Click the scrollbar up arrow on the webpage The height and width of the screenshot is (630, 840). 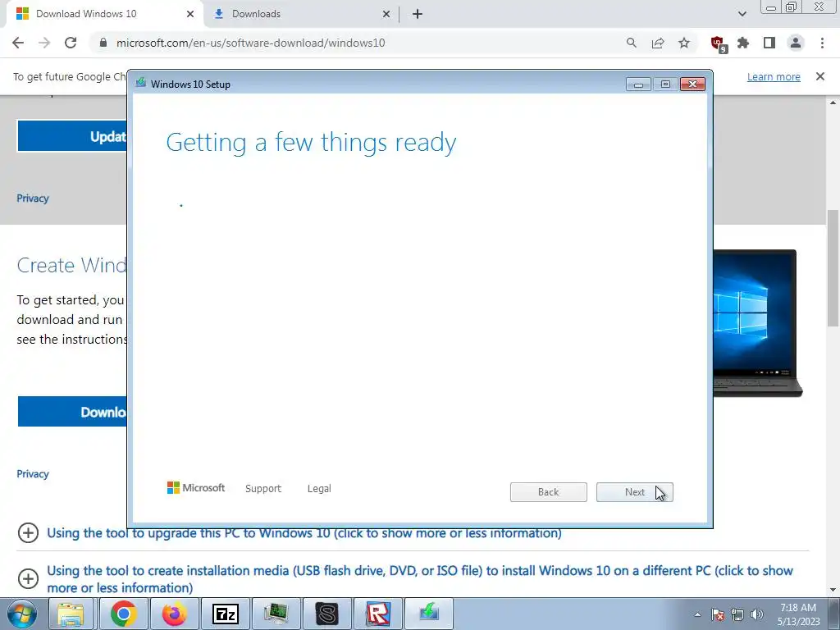(x=833, y=102)
